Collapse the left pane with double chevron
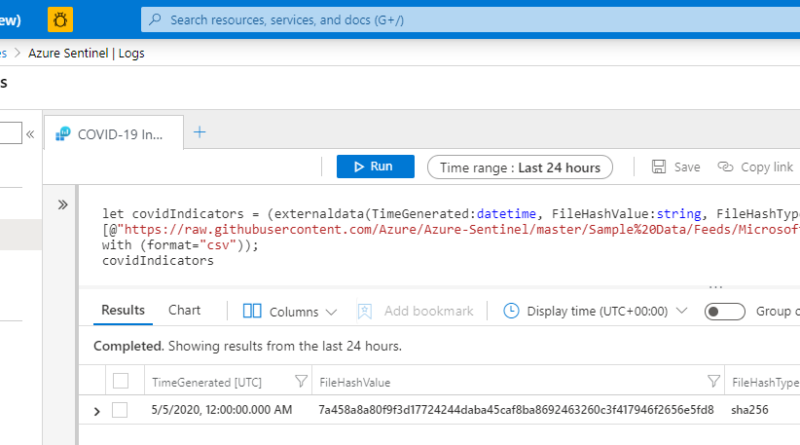This screenshot has height=445, width=800. tap(30, 134)
